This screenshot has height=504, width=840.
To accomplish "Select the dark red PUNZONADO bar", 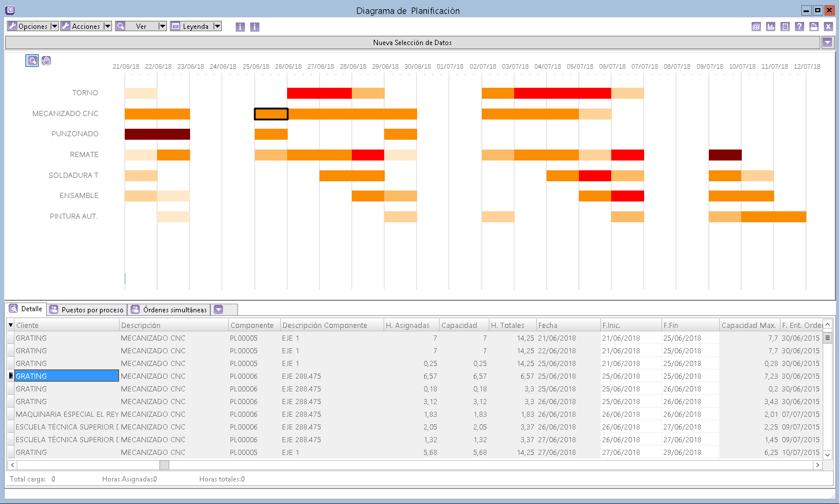I will pos(157,135).
